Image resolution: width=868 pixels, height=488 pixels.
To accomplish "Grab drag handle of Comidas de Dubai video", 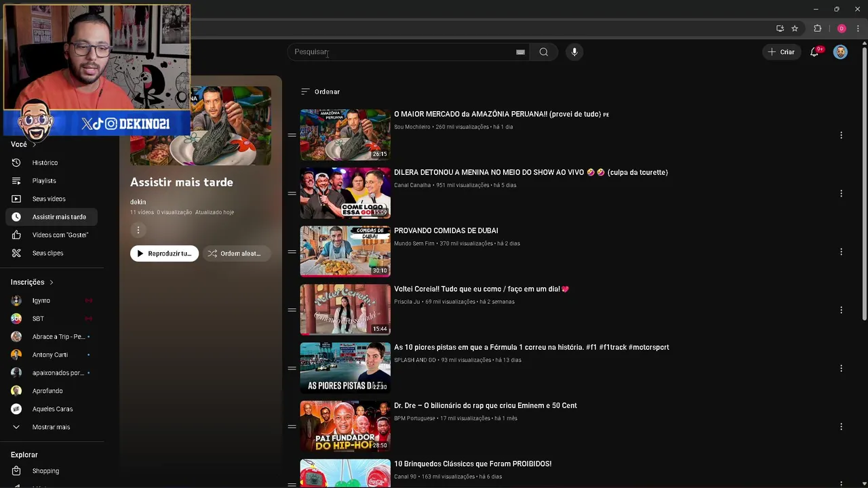I will (x=292, y=251).
